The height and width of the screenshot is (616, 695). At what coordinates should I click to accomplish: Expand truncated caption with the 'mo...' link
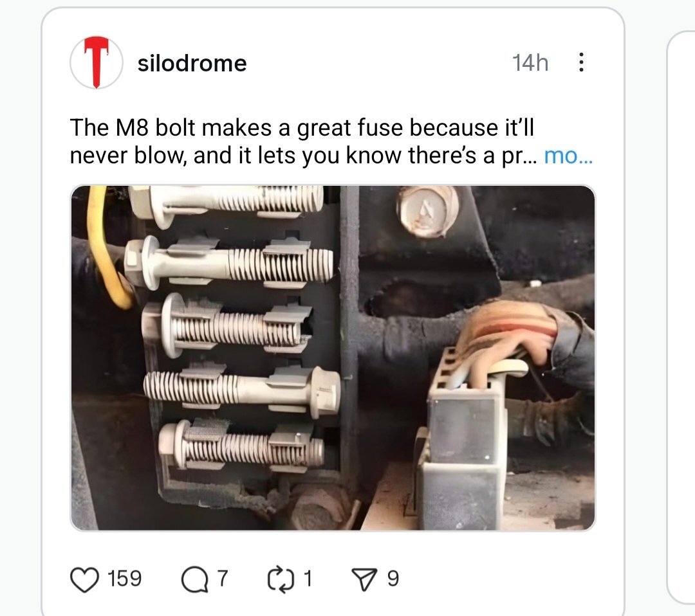568,156
